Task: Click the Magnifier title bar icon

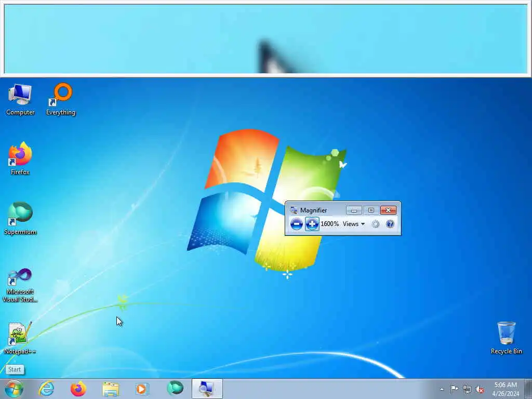Action: [x=294, y=210]
